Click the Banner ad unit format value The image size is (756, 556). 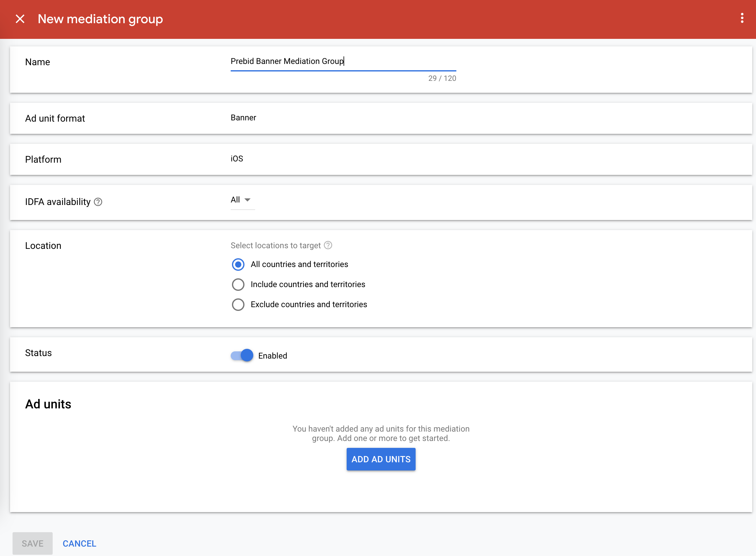pos(243,118)
